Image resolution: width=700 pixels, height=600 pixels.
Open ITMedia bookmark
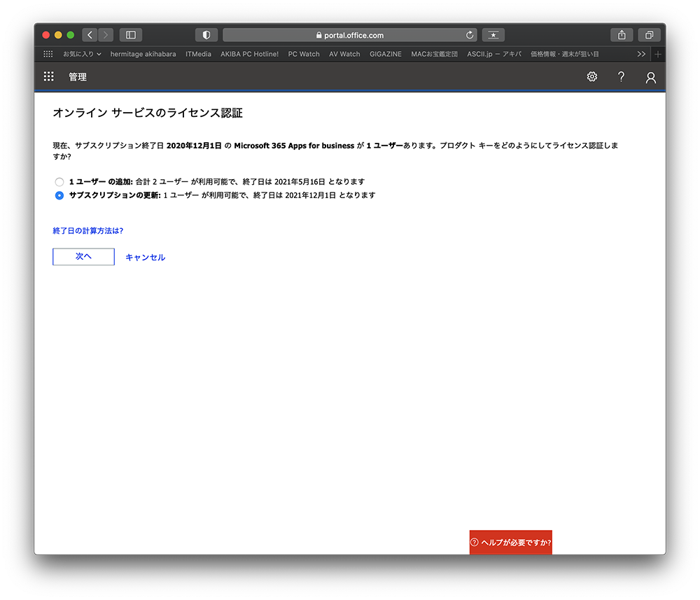click(x=198, y=54)
